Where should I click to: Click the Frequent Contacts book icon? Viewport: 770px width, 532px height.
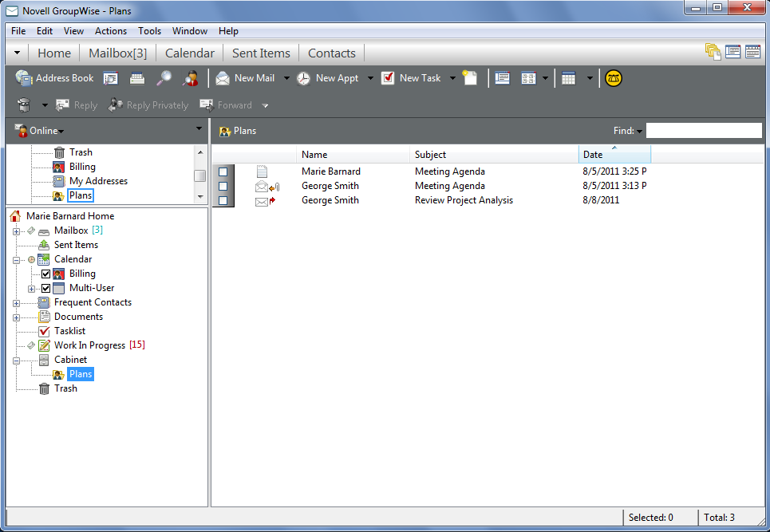pyautogui.click(x=44, y=302)
